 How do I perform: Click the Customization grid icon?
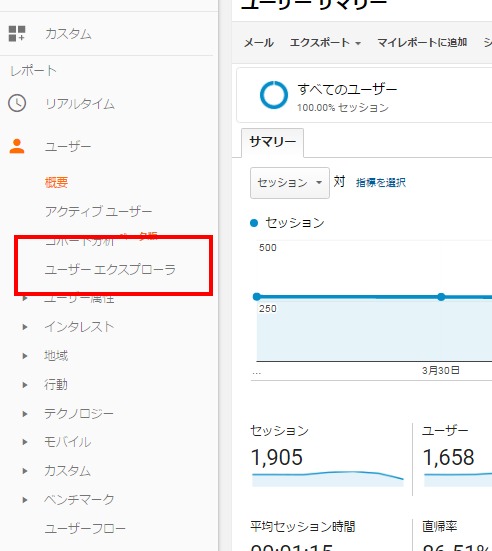click(17, 33)
